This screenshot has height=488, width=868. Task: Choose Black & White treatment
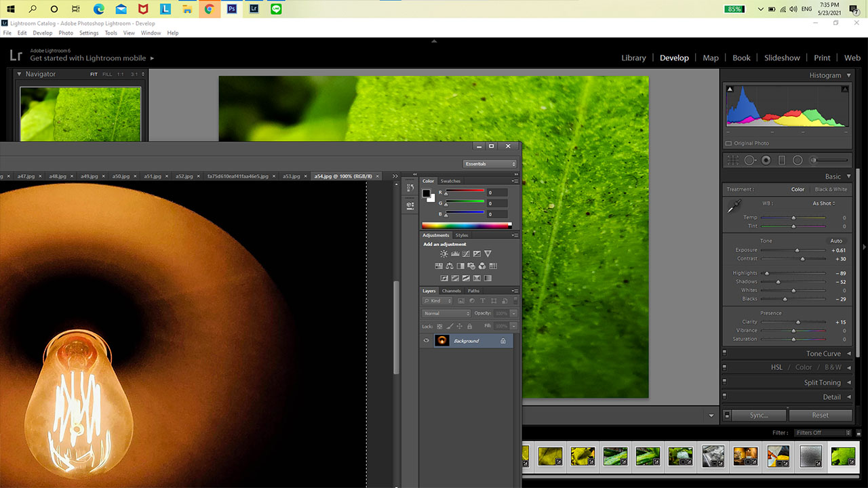click(x=831, y=189)
